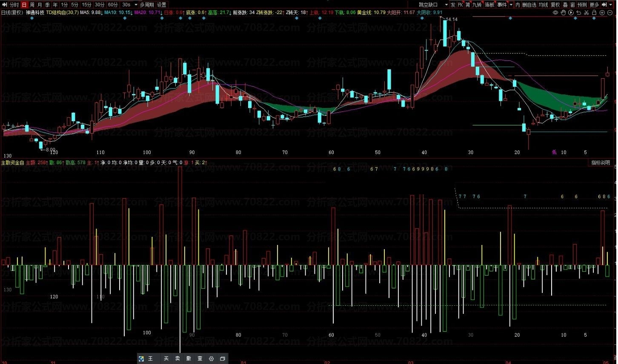The image size is (618, 364).
Task: Click the 卖 sell button
Action: [177, 358]
